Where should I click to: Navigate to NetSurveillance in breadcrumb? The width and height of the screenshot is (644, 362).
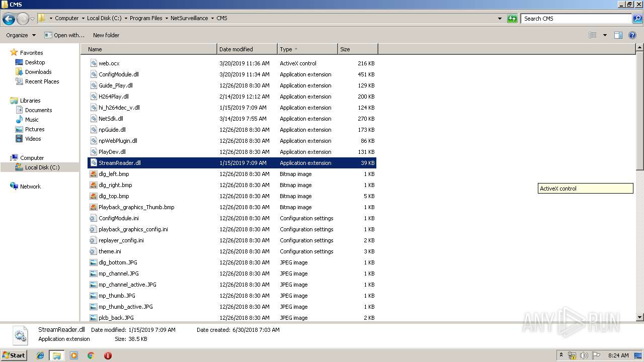coord(189,18)
